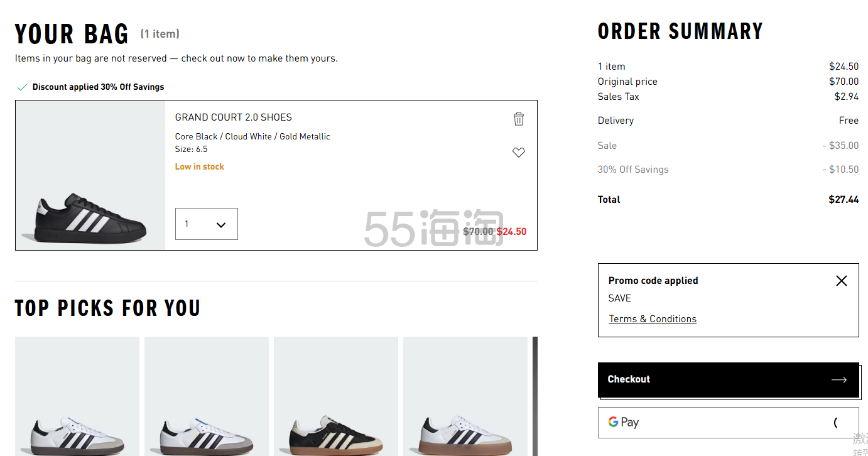The height and width of the screenshot is (456, 868).
Task: Click the sale price $24.50 in bag
Action: point(511,231)
